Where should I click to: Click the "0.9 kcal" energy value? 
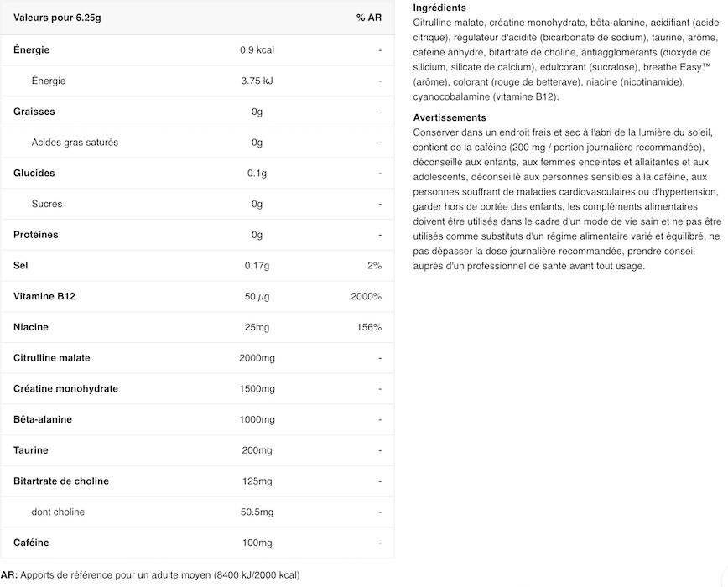point(257,50)
